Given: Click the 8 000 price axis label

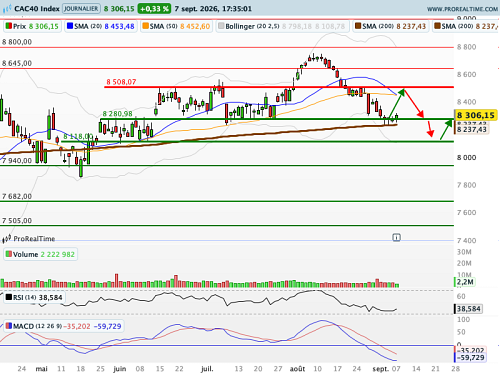Looking at the screenshot, I should tap(466, 158).
